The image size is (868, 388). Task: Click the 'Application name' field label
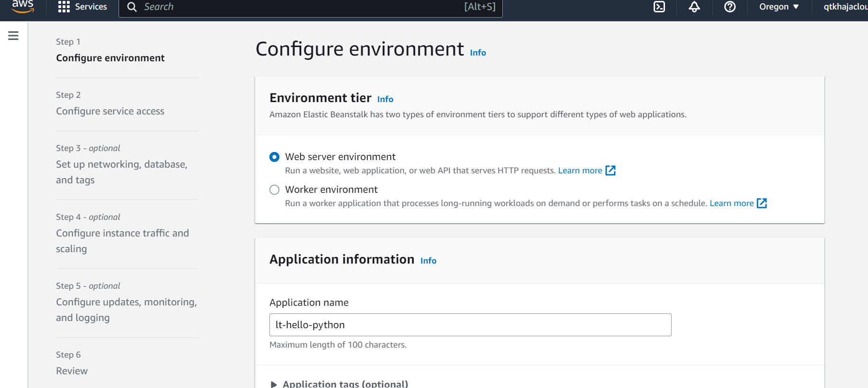[309, 303]
